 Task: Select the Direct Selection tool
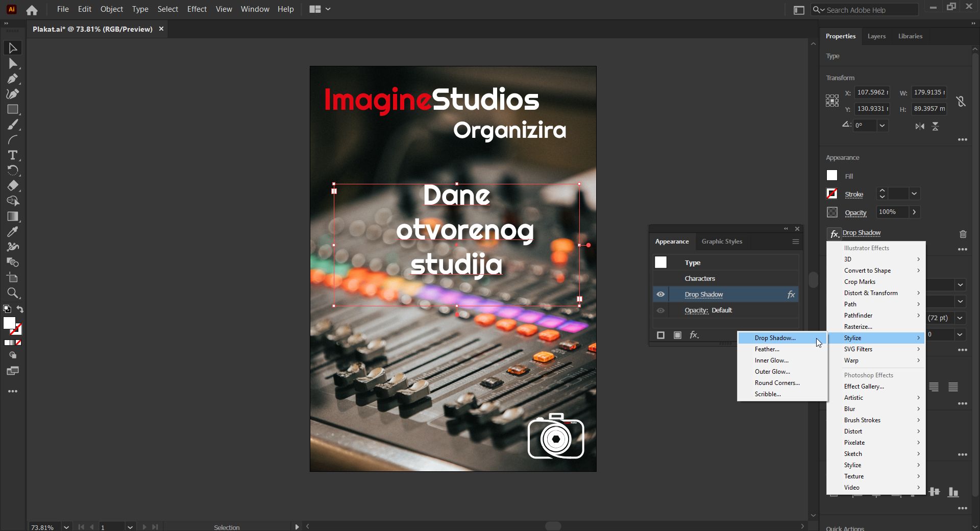(13, 63)
